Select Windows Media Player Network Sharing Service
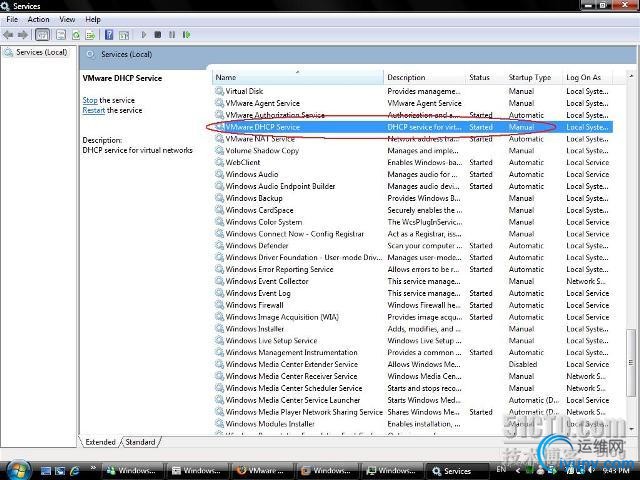The image size is (640, 480). point(413,412)
